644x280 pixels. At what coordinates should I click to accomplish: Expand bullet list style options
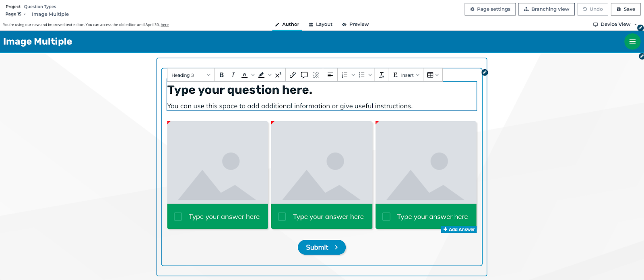tap(370, 75)
